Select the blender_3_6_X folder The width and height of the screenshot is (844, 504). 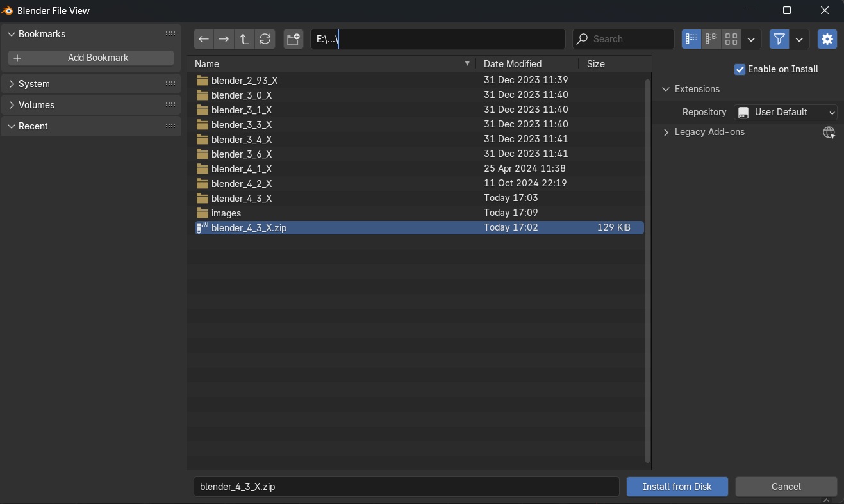point(419,154)
